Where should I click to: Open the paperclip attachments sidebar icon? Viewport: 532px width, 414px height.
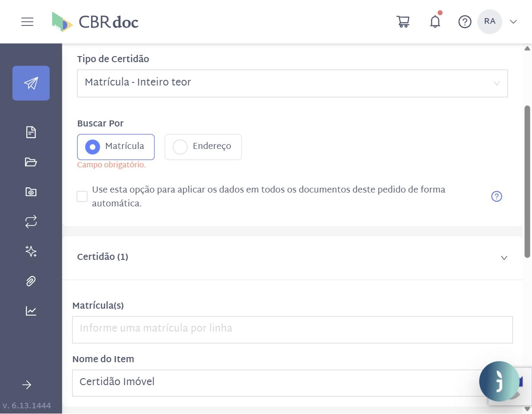coord(31,281)
